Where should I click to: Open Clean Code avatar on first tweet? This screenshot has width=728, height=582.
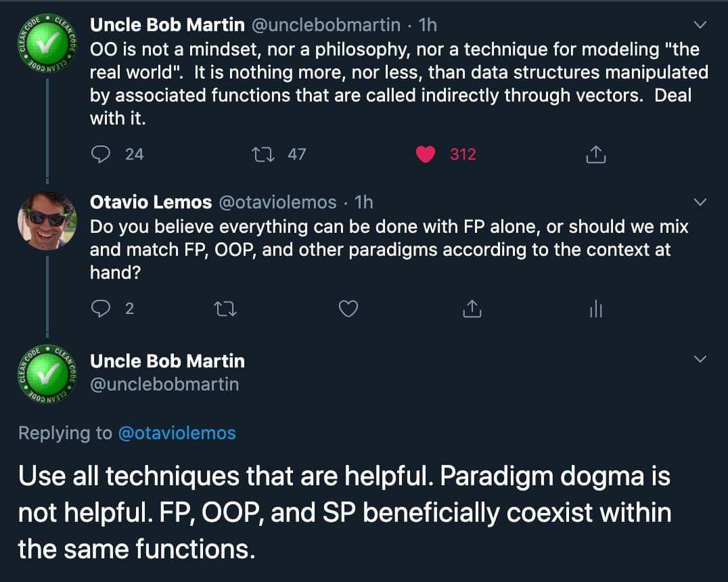[47, 44]
